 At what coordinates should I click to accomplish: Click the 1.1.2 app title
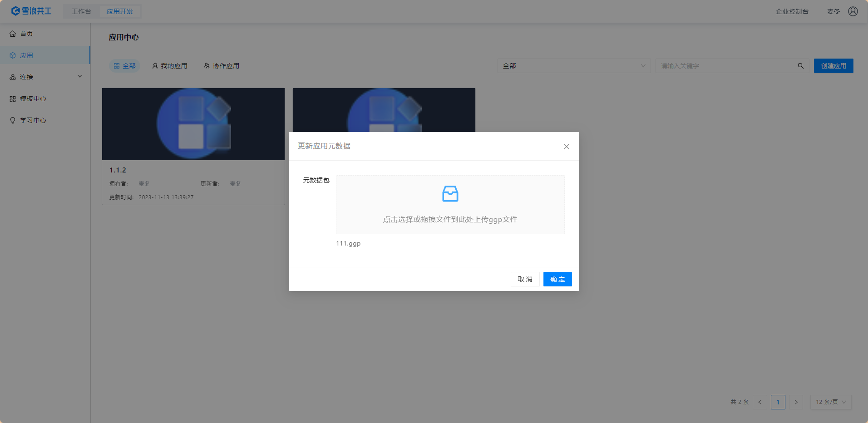[x=118, y=170]
